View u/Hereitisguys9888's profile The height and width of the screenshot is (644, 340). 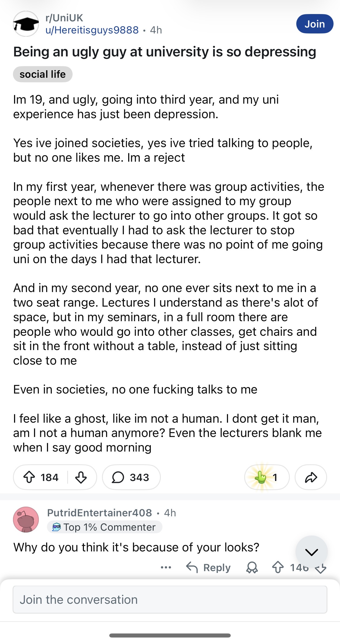tap(92, 30)
